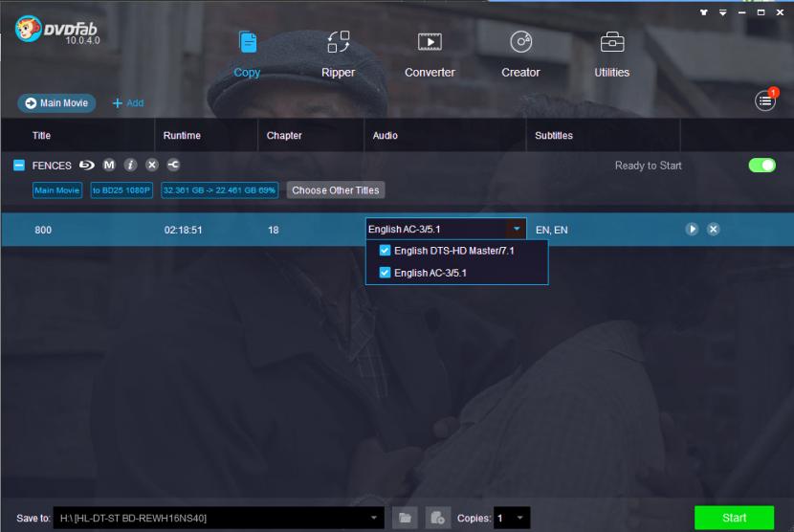Open the title bar menu dropdown arrow icon
794x532 pixels.
[x=722, y=12]
